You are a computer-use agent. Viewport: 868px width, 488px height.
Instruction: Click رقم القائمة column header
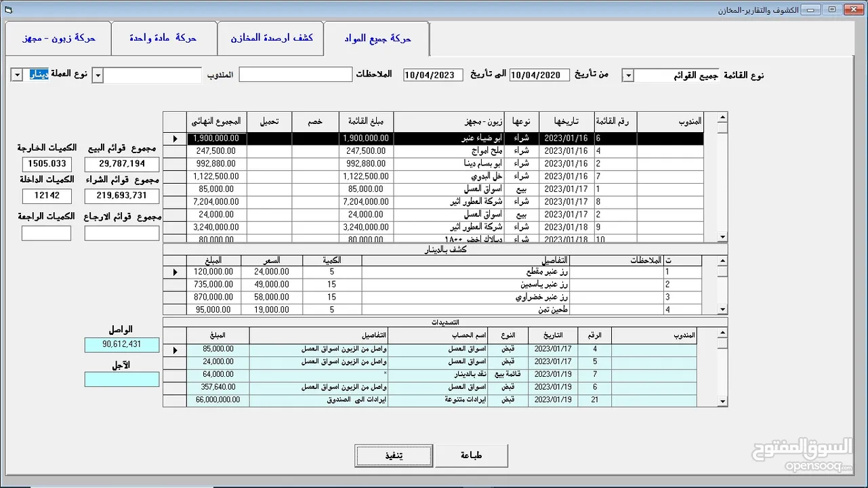coord(615,122)
